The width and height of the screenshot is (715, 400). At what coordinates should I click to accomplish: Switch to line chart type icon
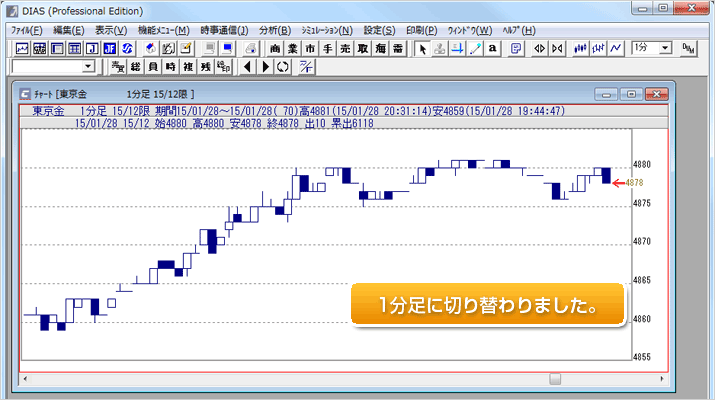tap(617, 48)
